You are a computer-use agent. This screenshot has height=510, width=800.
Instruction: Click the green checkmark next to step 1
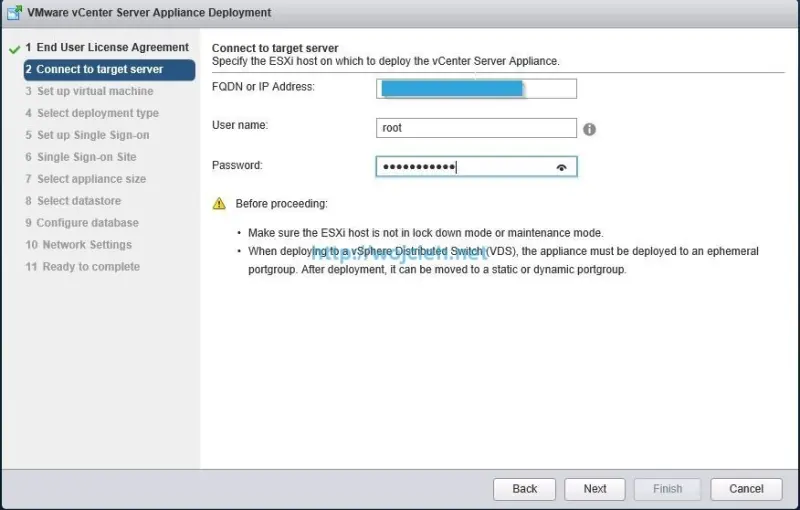[x=14, y=49]
